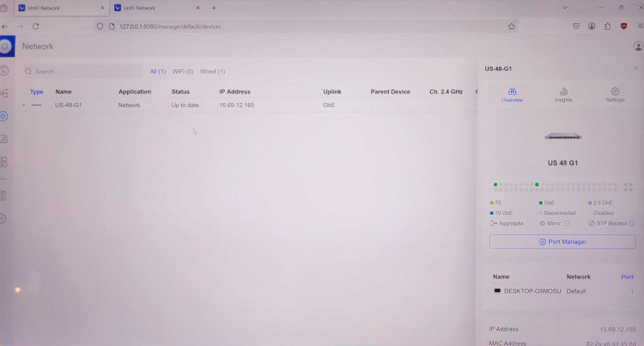Open the Topology icon in the sidebar

5,93
